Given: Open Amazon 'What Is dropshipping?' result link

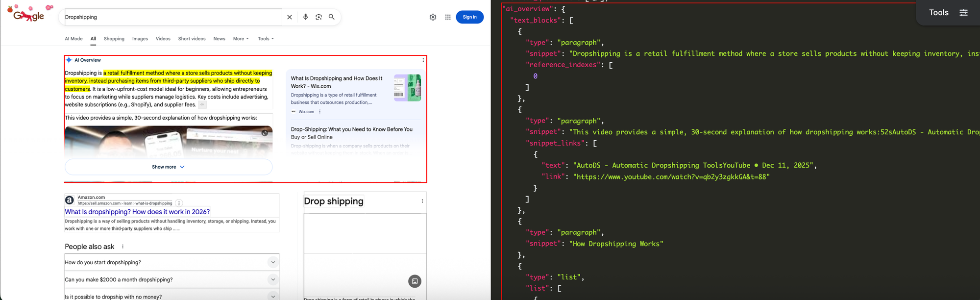Looking at the screenshot, I should tap(137, 212).
